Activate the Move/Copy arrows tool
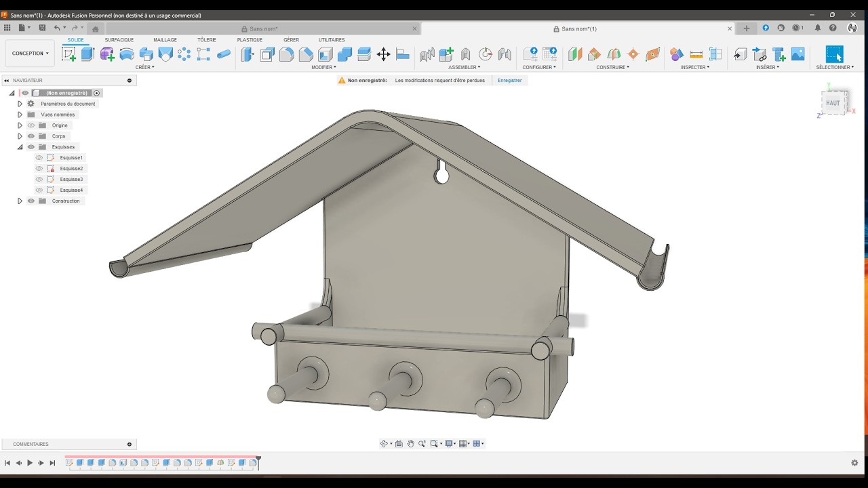The height and width of the screenshot is (488, 868). pyautogui.click(x=383, y=54)
